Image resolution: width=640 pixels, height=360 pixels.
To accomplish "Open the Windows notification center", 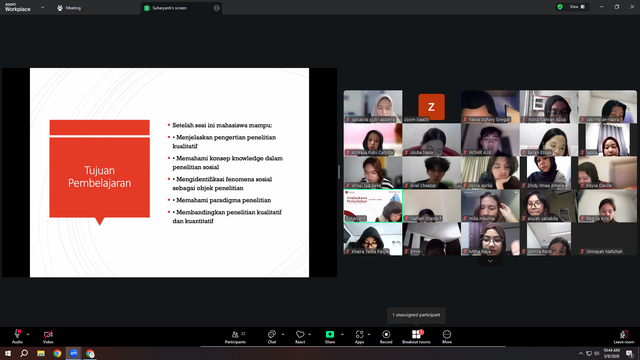I will [629, 353].
